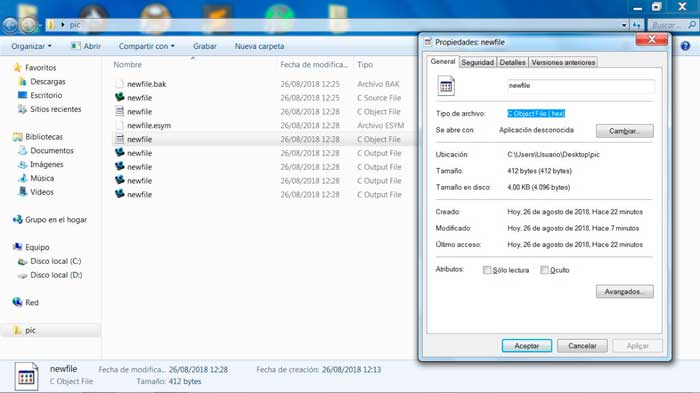Image resolution: width=700 pixels, height=393 pixels.
Task: Toggle the Sólo lectura checkbox
Action: 487,270
